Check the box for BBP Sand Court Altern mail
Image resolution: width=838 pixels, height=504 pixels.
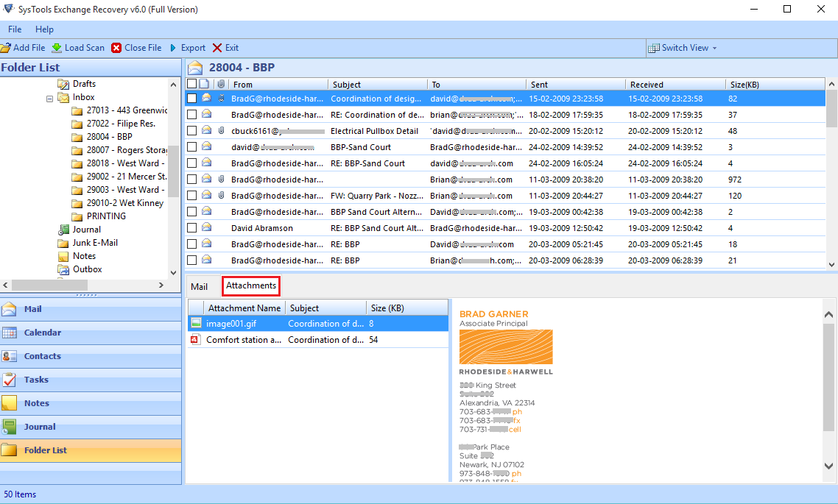click(192, 212)
